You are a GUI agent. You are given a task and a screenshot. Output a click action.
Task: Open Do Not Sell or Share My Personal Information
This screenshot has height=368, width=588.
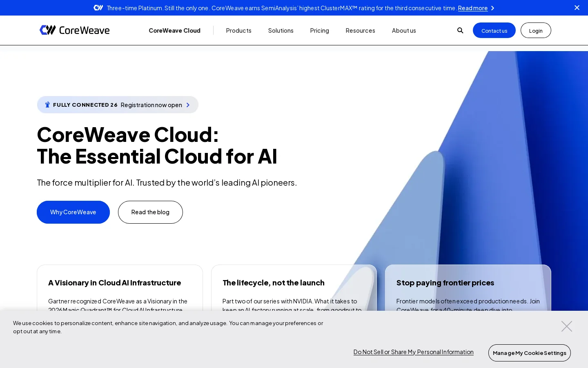click(414, 352)
